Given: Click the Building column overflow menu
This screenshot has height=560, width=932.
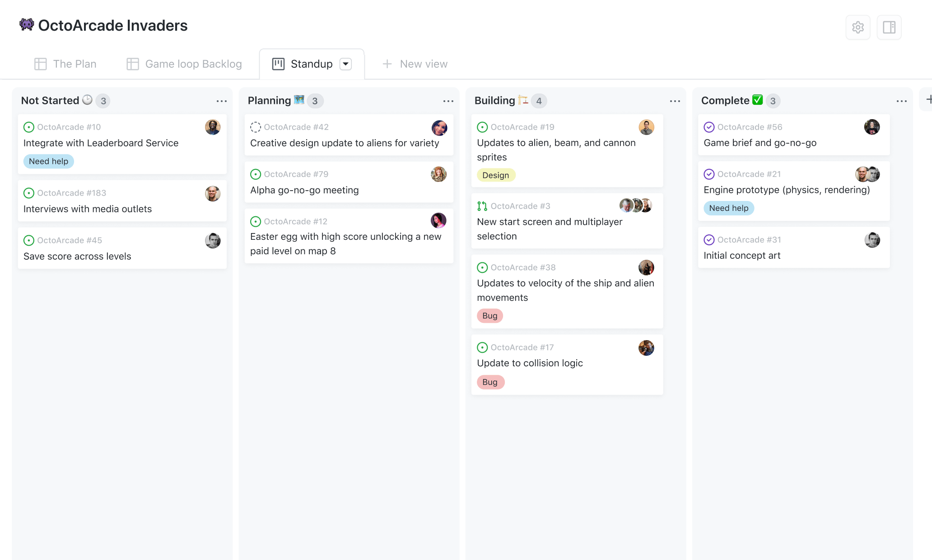Looking at the screenshot, I should point(674,101).
